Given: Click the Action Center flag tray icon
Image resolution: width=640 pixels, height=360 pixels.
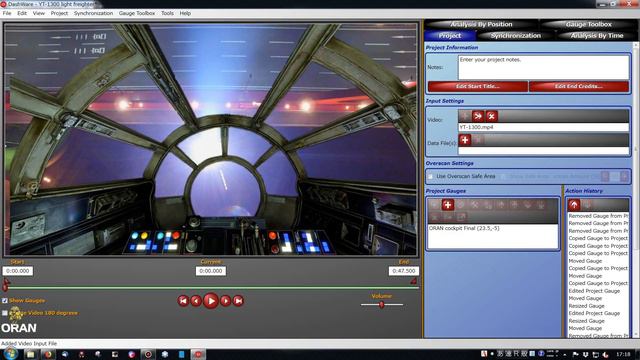Looking at the screenshot, I should [576, 354].
